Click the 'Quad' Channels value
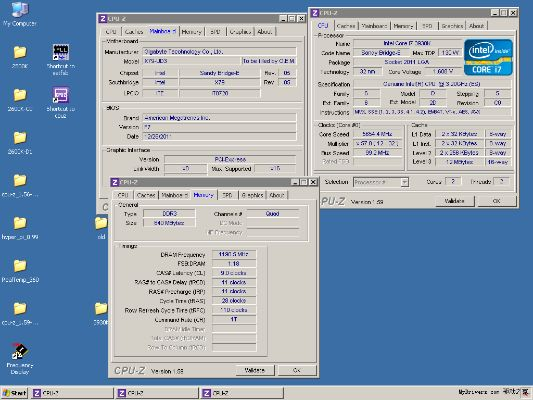The image size is (533, 400). click(x=273, y=214)
